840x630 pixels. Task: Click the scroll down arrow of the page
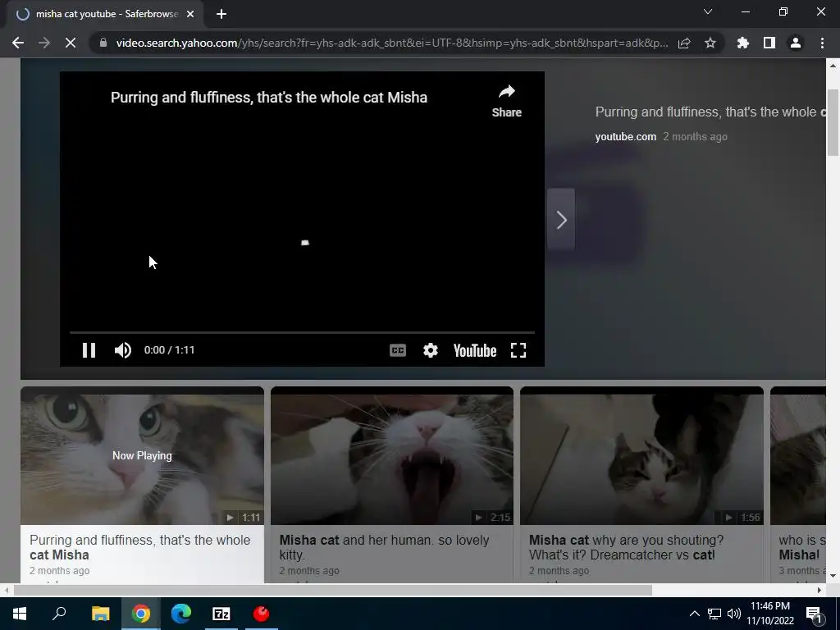(833, 577)
